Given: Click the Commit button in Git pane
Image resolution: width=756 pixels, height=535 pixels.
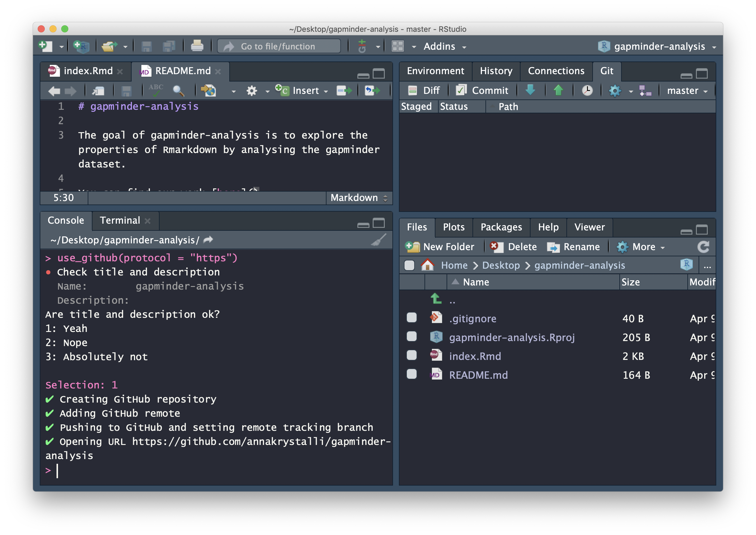Looking at the screenshot, I should coord(482,90).
